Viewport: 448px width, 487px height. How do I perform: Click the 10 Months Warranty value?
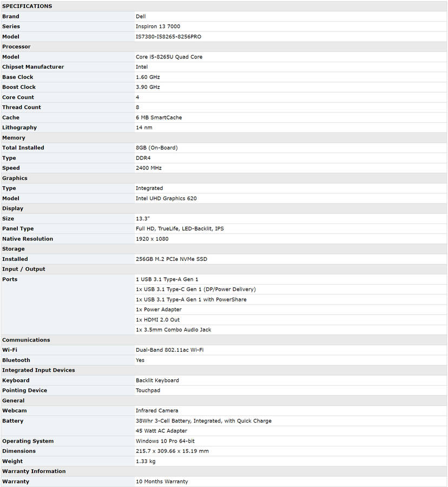162,482
